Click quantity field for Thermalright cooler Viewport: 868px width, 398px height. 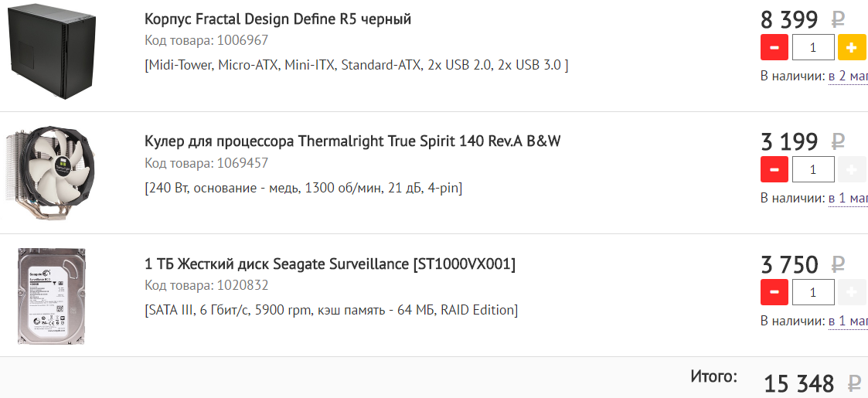tap(813, 169)
